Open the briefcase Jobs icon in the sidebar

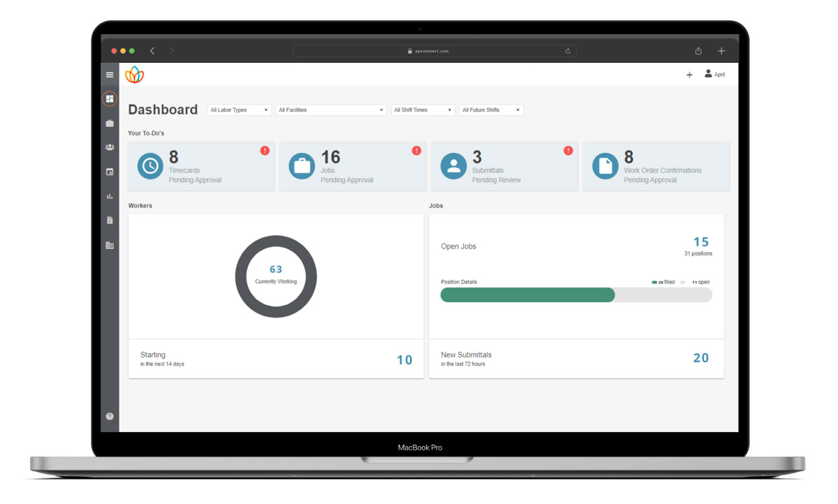coord(110,124)
